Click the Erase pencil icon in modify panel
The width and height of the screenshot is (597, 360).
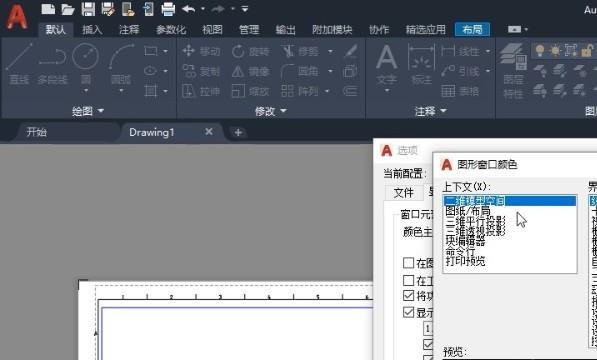[350, 51]
